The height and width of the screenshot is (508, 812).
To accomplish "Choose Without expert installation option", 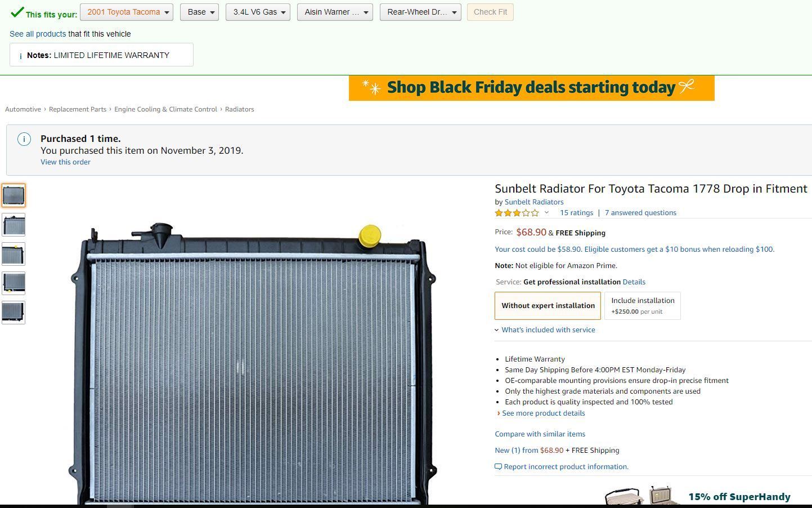I will [x=548, y=306].
